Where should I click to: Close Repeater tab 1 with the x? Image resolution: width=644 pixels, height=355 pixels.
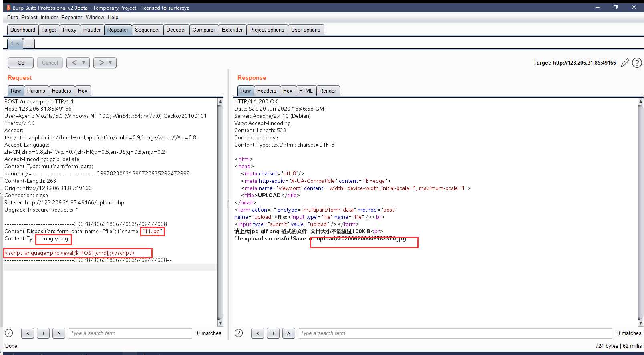pos(18,44)
